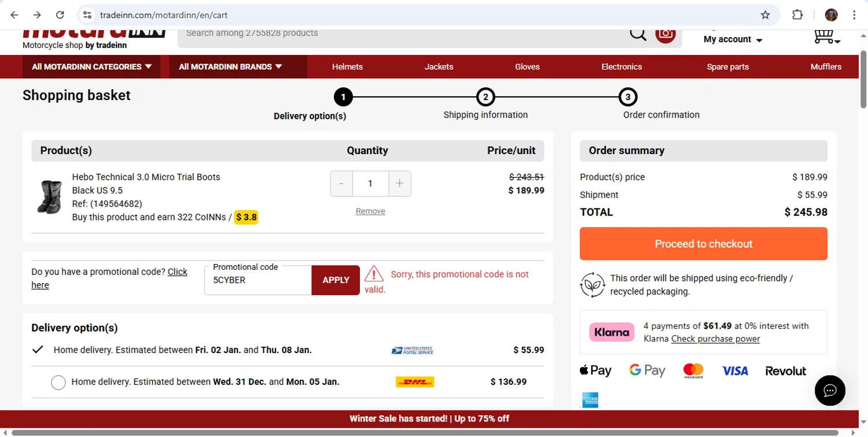Open the Spare parts category
Image resolution: width=868 pixels, height=437 pixels.
click(727, 67)
